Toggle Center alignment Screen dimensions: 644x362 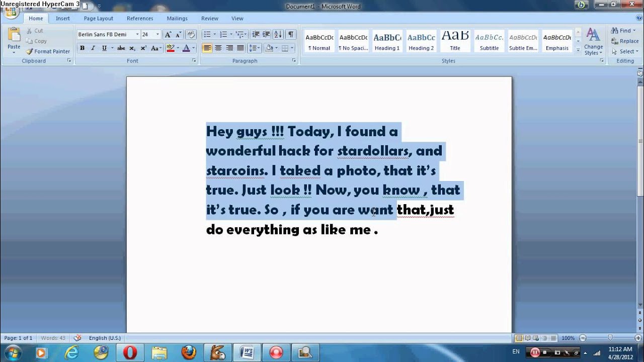click(x=218, y=48)
